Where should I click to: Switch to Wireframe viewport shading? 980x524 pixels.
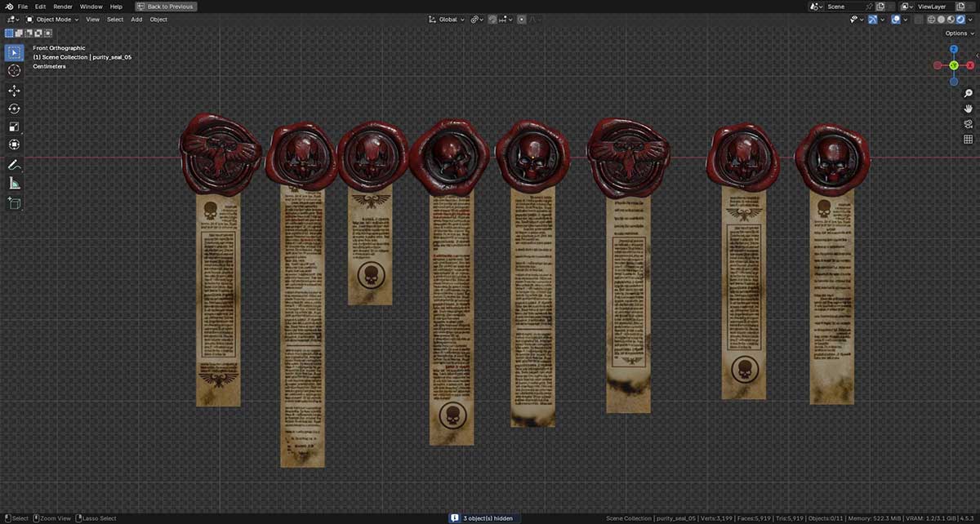pyautogui.click(x=931, y=20)
